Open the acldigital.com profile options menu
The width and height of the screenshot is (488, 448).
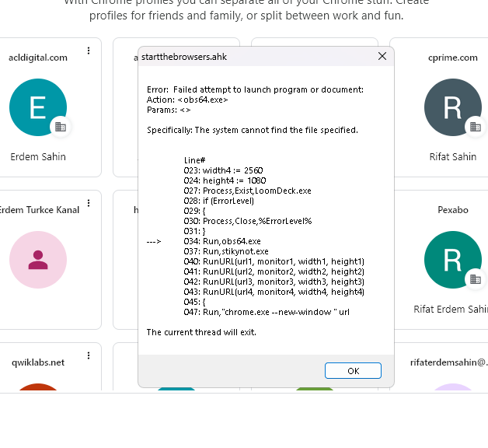click(x=89, y=51)
